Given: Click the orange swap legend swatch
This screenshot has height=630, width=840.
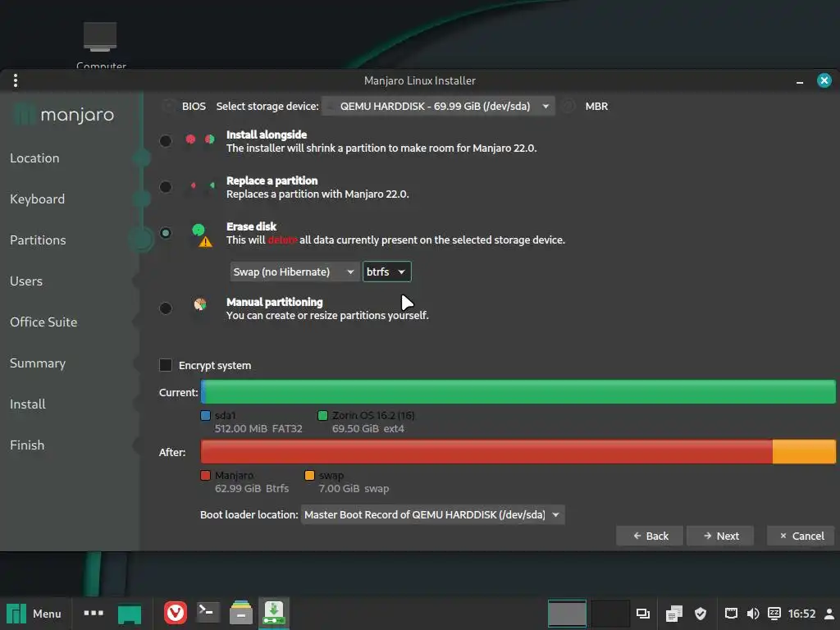Looking at the screenshot, I should [309, 476].
